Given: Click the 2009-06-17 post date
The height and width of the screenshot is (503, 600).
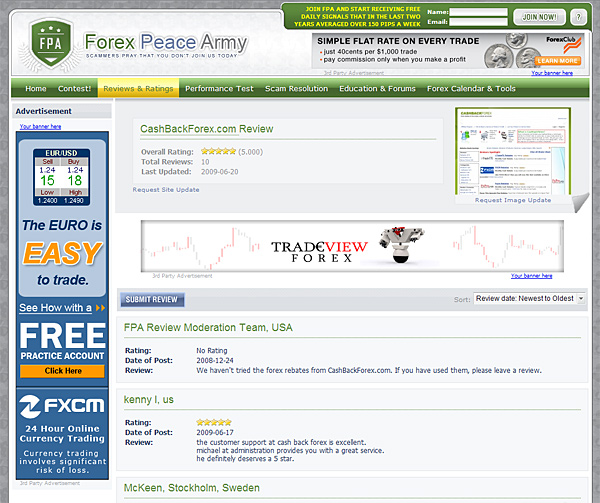Looking at the screenshot, I should click(x=215, y=432).
